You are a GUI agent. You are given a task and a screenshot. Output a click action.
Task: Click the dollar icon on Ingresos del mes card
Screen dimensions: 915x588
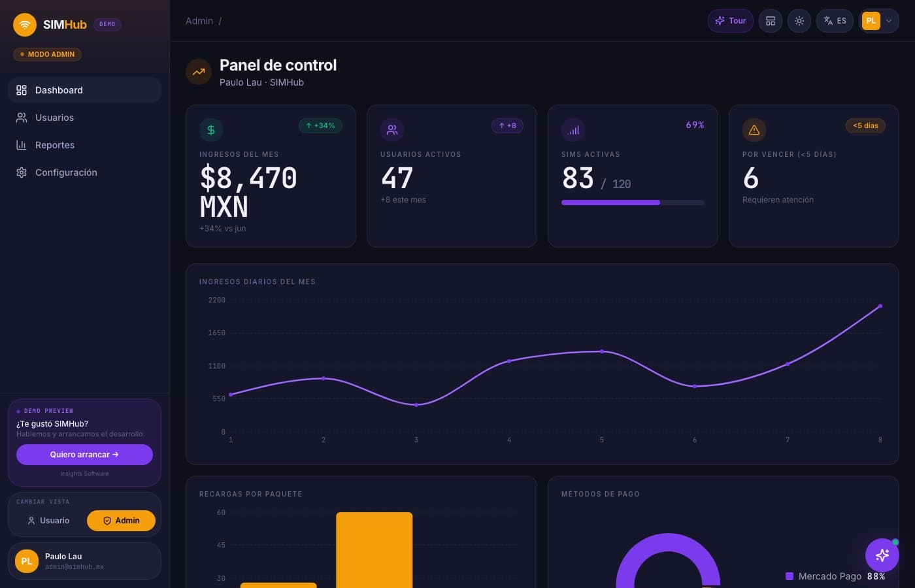211,130
